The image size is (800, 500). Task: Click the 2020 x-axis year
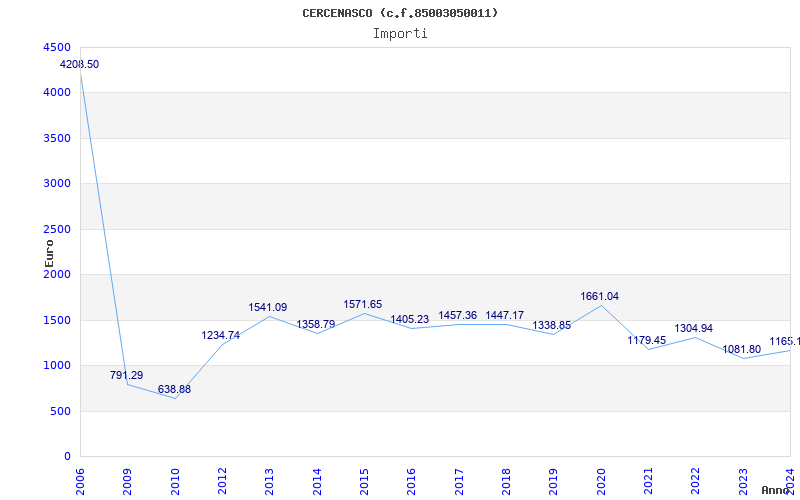click(x=601, y=482)
